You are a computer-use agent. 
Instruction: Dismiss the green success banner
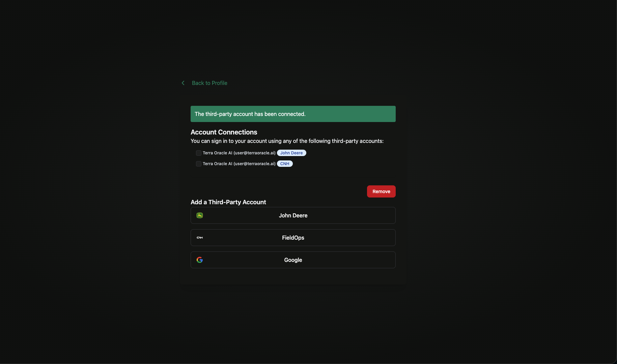coord(293,114)
